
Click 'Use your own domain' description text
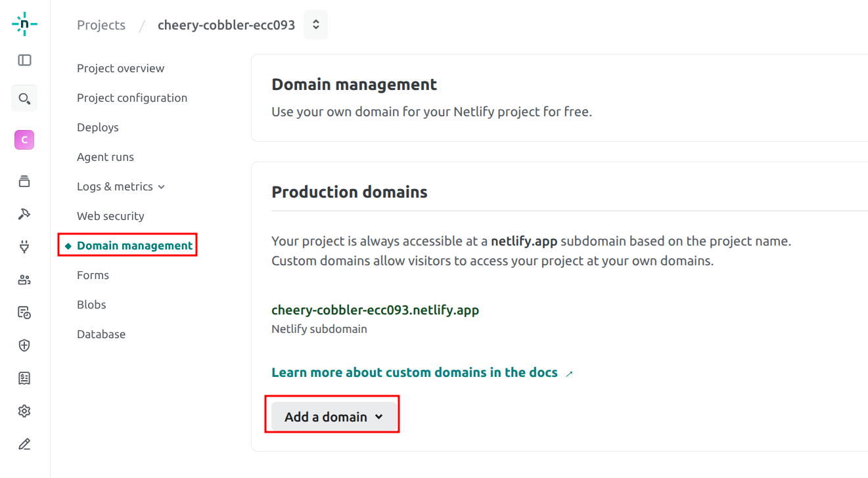click(x=432, y=112)
